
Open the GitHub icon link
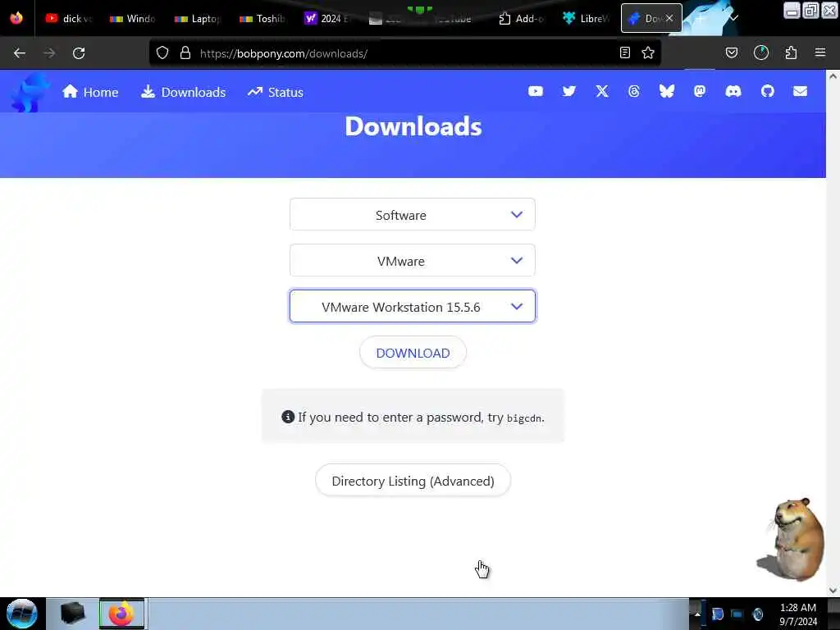pyautogui.click(x=767, y=92)
